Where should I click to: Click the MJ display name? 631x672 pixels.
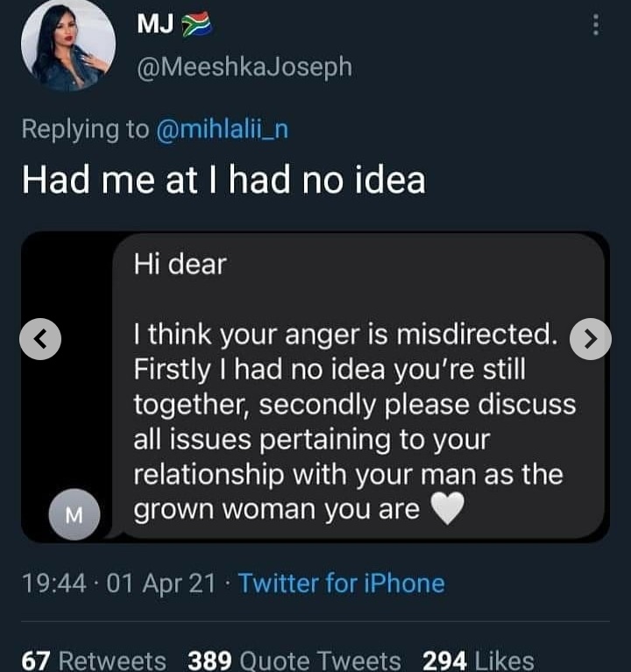(153, 26)
